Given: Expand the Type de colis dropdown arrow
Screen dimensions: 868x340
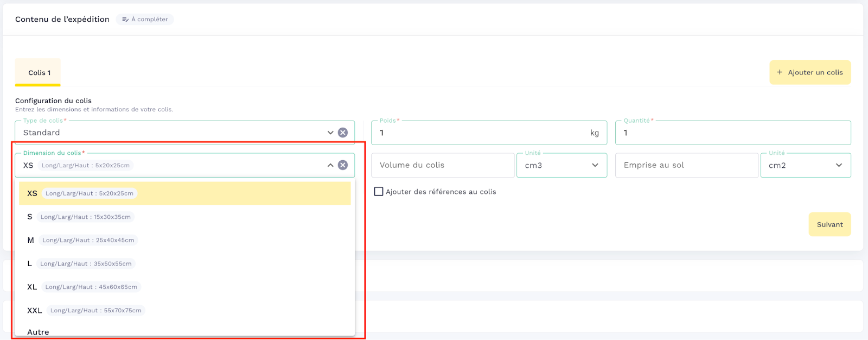Looking at the screenshot, I should [330, 133].
